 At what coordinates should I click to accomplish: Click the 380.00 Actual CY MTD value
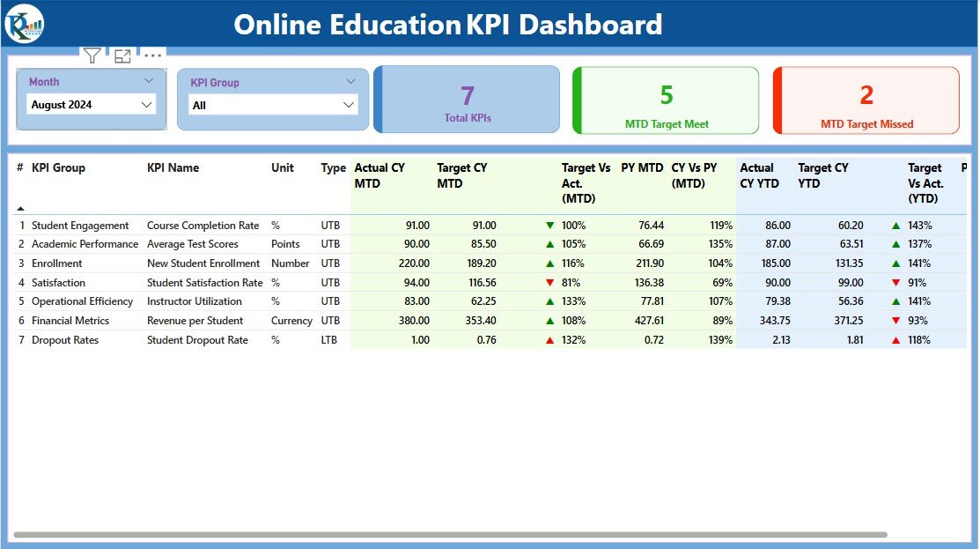point(414,321)
